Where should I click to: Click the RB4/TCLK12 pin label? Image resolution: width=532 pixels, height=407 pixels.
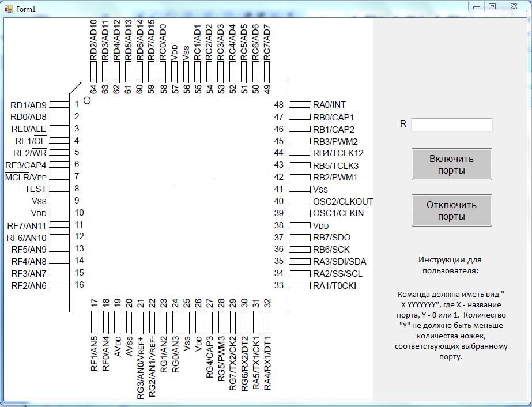338,153
